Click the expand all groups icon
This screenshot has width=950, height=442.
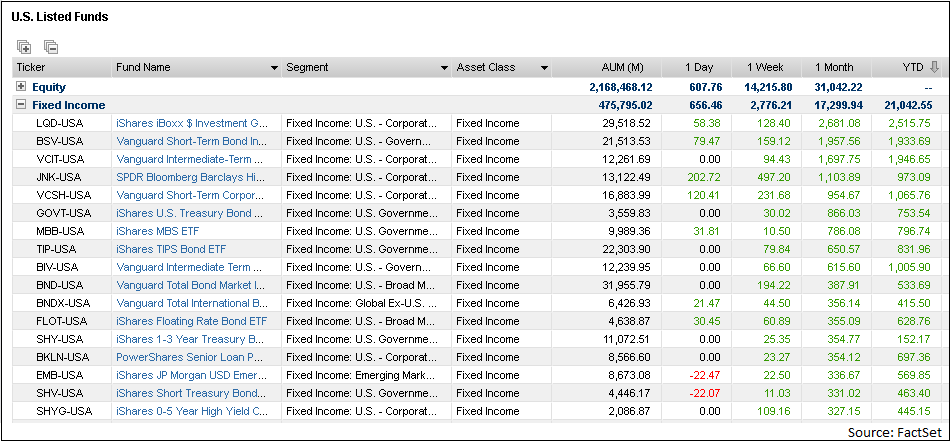(24, 46)
